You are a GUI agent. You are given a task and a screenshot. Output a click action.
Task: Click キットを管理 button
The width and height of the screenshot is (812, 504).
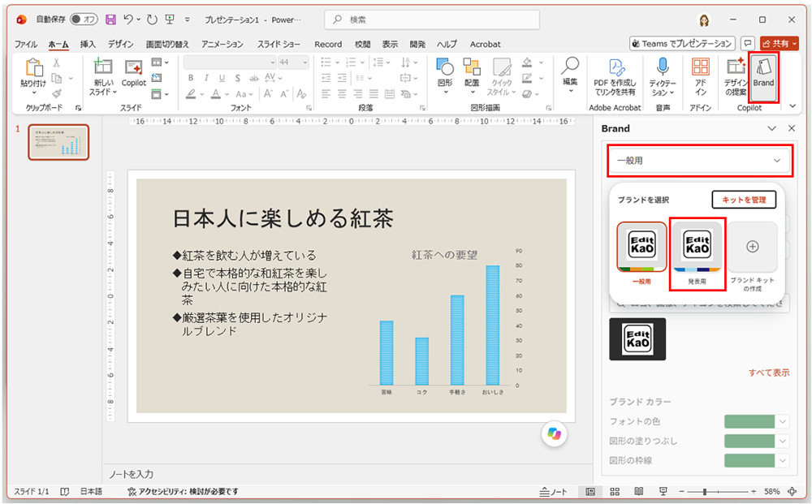tap(744, 200)
